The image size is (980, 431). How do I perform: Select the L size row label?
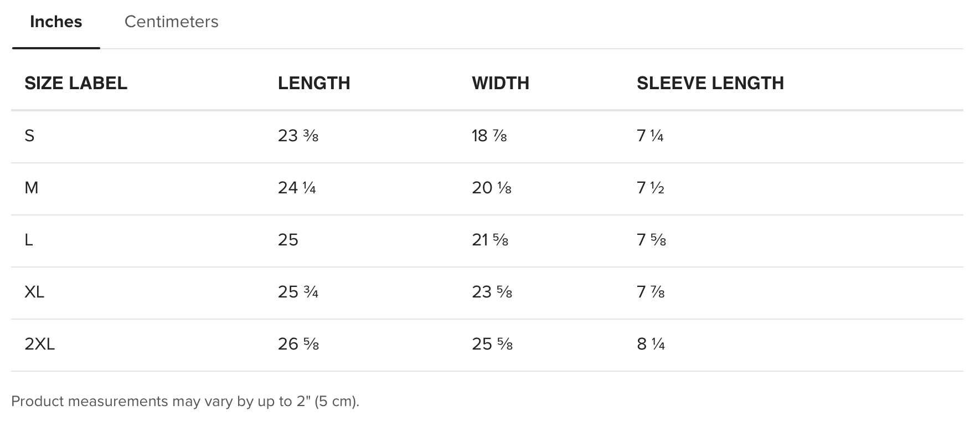[x=29, y=240]
